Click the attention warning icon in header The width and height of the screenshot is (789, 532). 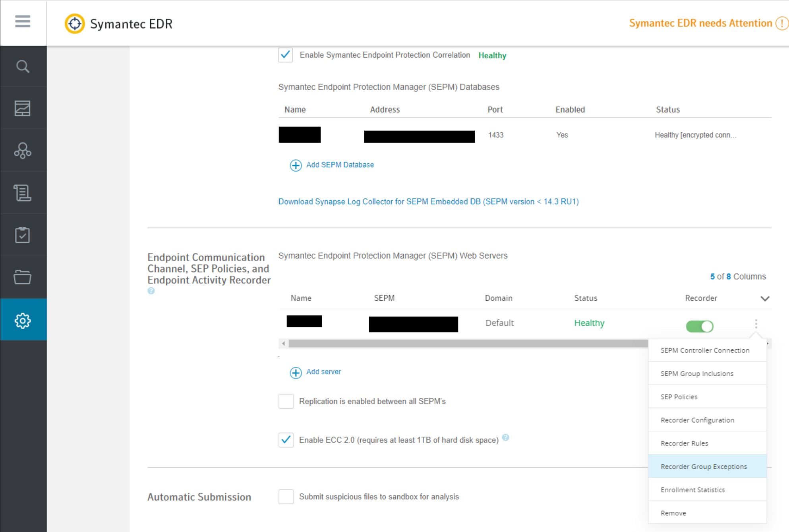tap(782, 23)
